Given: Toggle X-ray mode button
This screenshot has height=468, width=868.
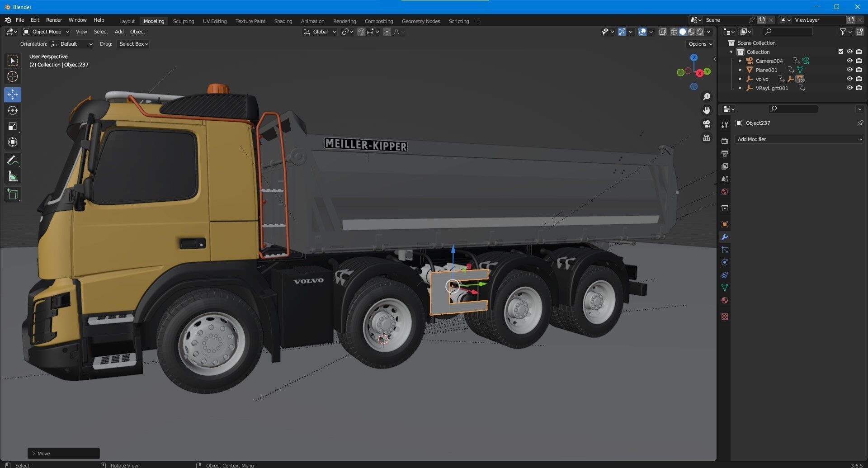Looking at the screenshot, I should (x=663, y=32).
